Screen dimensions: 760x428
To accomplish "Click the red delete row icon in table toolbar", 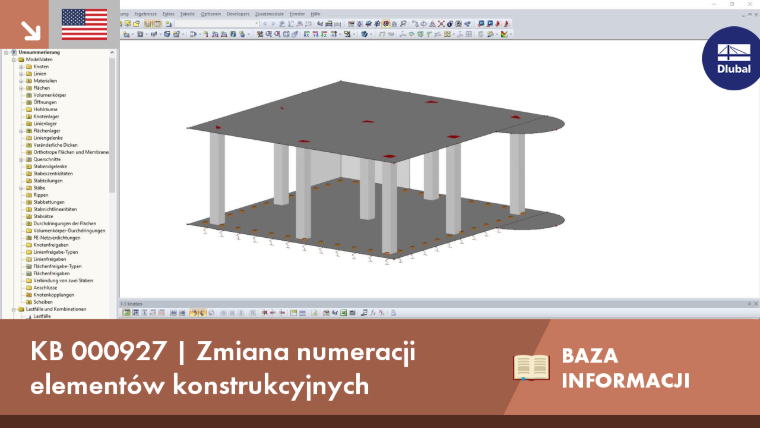I will point(264,313).
